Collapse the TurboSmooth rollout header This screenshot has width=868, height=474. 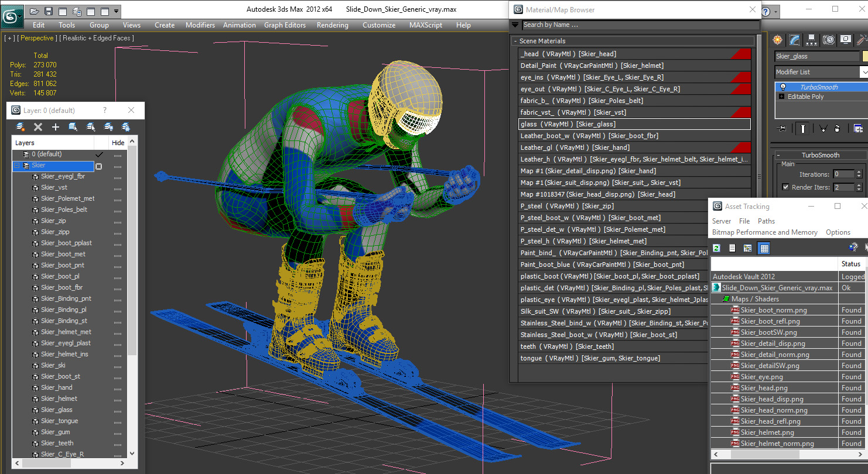tap(820, 155)
